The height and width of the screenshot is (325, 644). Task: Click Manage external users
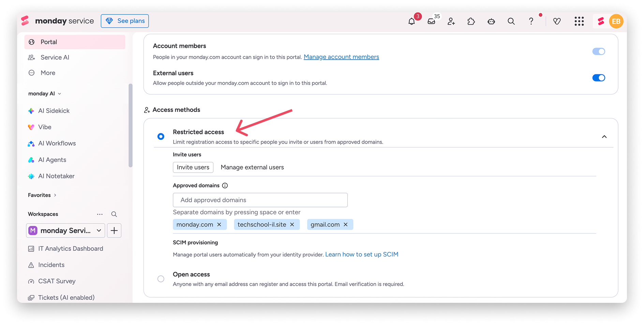click(252, 167)
